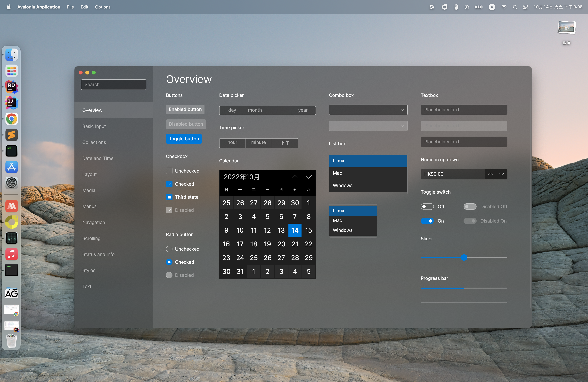
Task: Open the Navigation page in sidebar
Action: tap(114, 222)
